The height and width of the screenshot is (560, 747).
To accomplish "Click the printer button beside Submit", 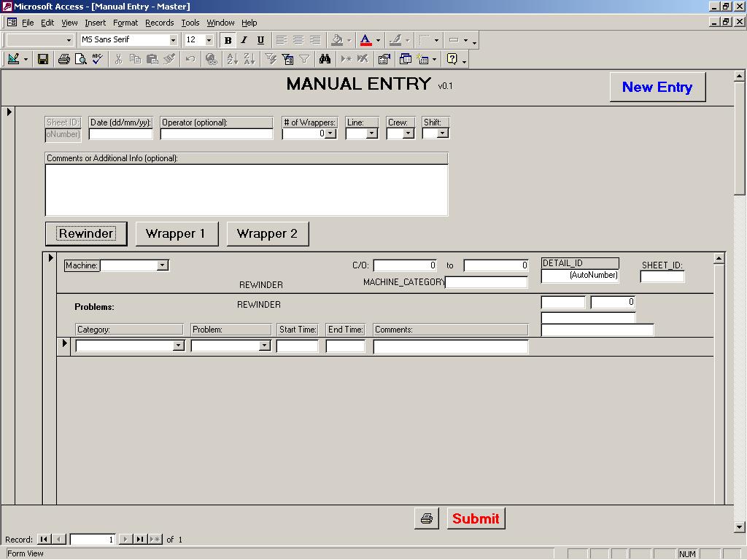I will (x=426, y=518).
